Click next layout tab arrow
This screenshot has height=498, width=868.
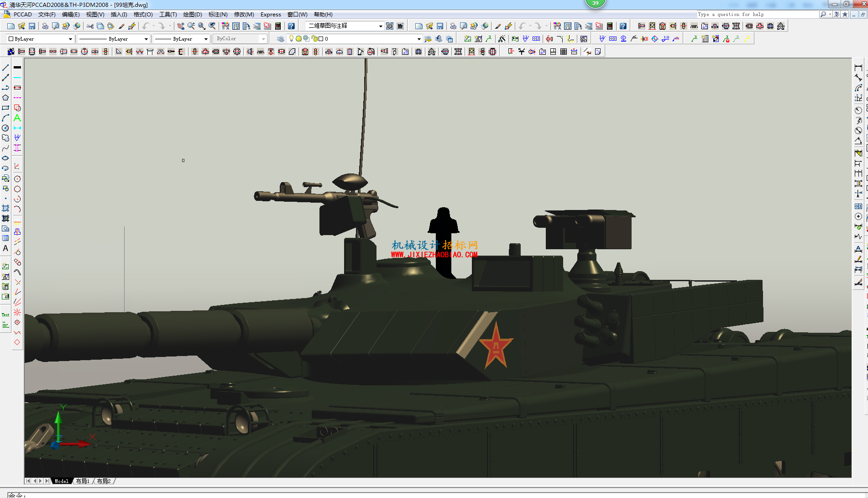tap(41, 481)
